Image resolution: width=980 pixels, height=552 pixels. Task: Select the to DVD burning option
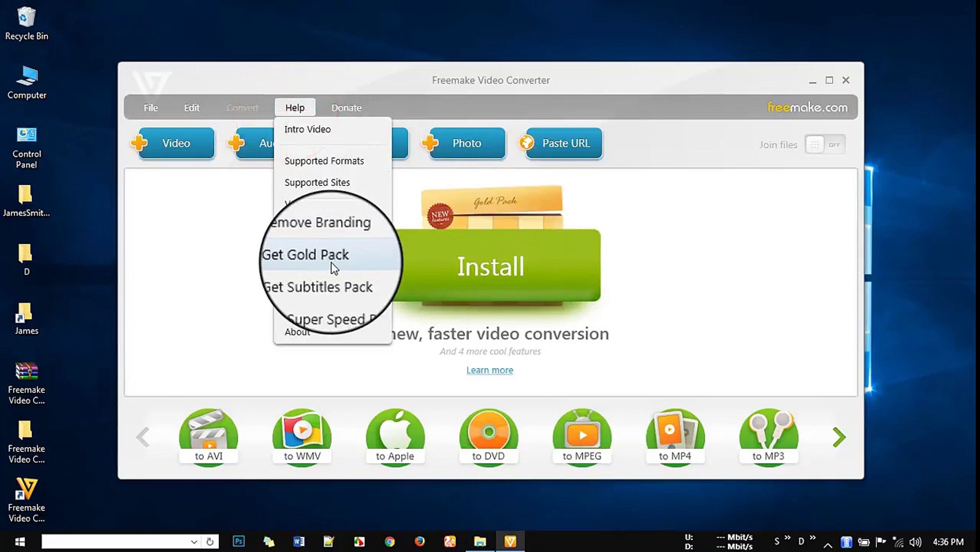pyautogui.click(x=489, y=436)
